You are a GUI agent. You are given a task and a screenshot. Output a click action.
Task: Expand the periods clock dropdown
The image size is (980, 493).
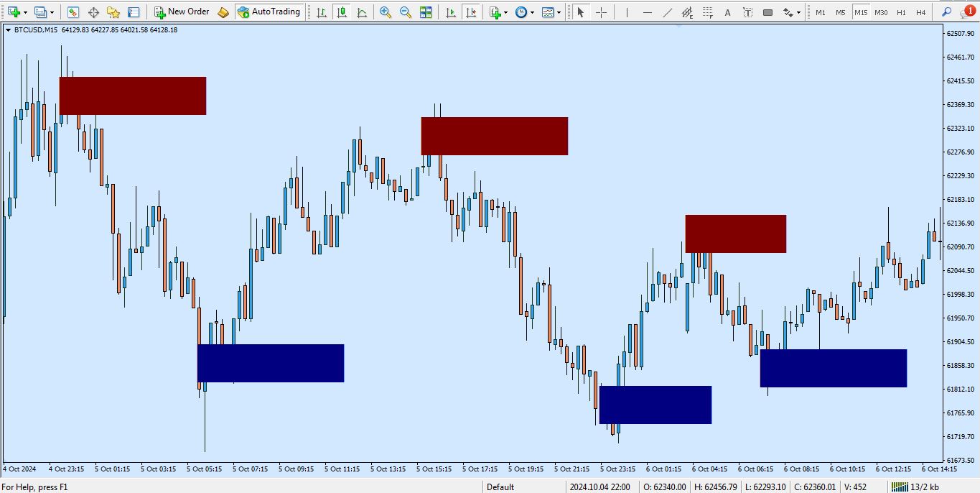531,12
